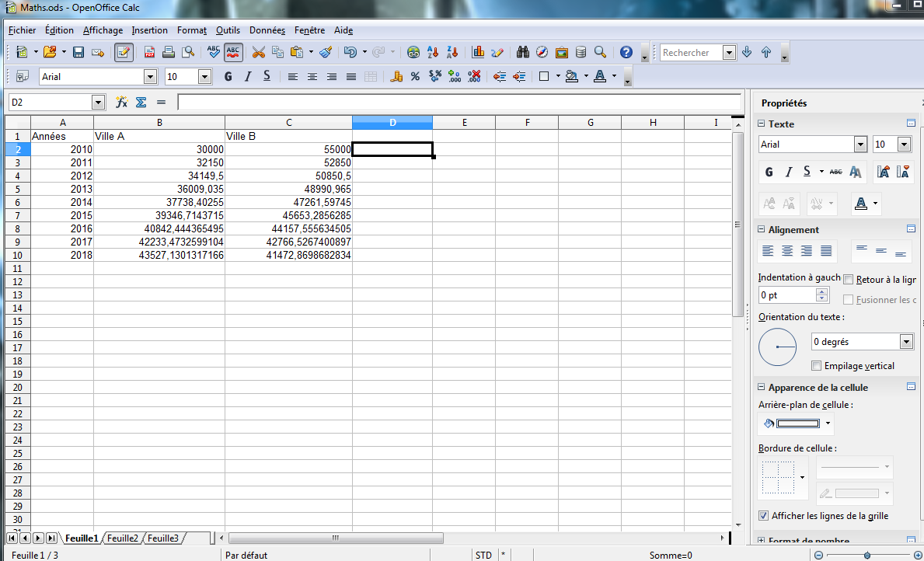Enable Empilage vertical checkbox
The height and width of the screenshot is (561, 924).
[816, 366]
